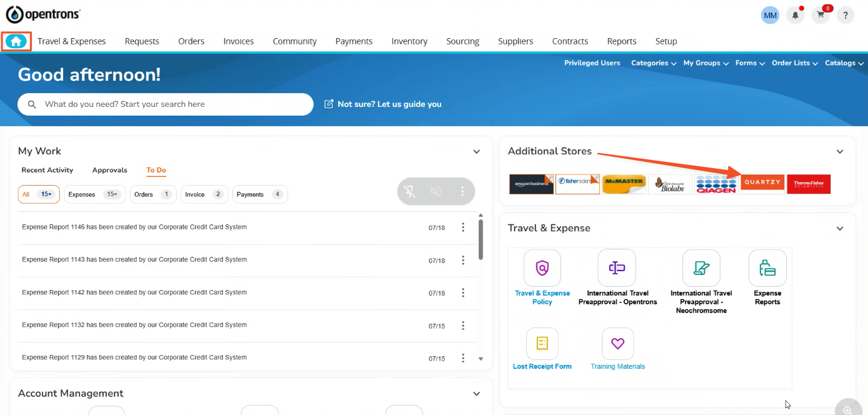Open the Amazon Business store

pyautogui.click(x=531, y=184)
